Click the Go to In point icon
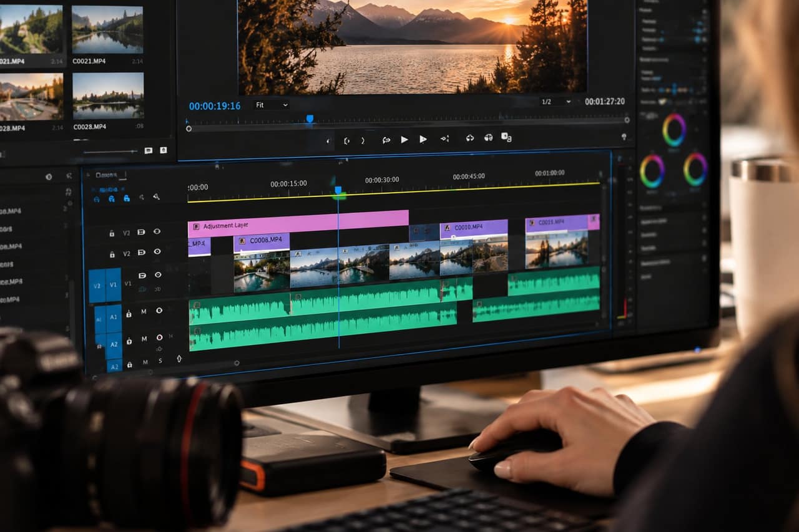The height and width of the screenshot is (532, 799). point(386,140)
